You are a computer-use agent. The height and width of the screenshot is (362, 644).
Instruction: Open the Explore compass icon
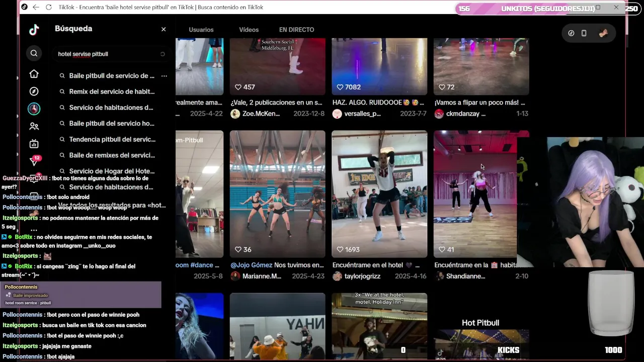click(34, 92)
